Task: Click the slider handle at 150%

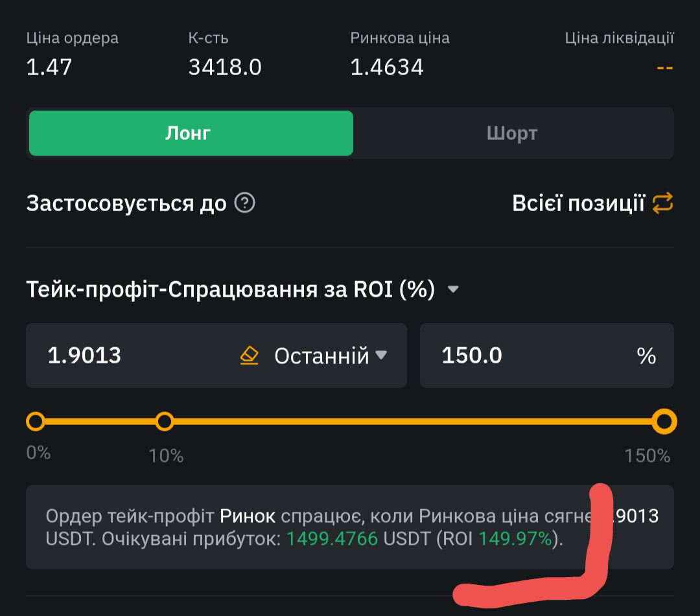Action: click(x=664, y=422)
